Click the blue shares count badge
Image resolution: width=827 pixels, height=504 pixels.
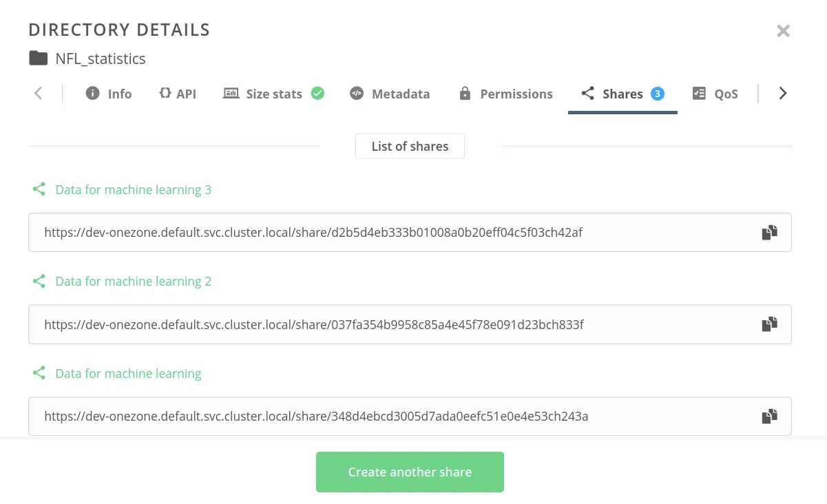click(658, 94)
